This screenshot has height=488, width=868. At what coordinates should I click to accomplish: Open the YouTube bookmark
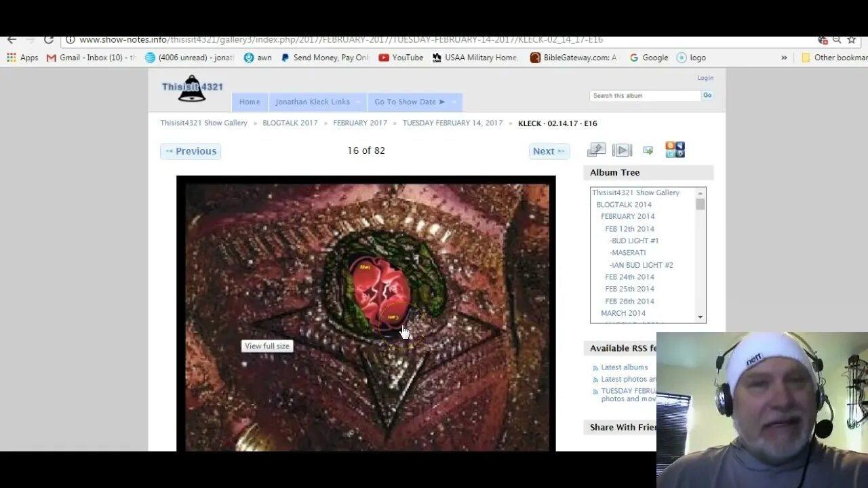click(401, 58)
